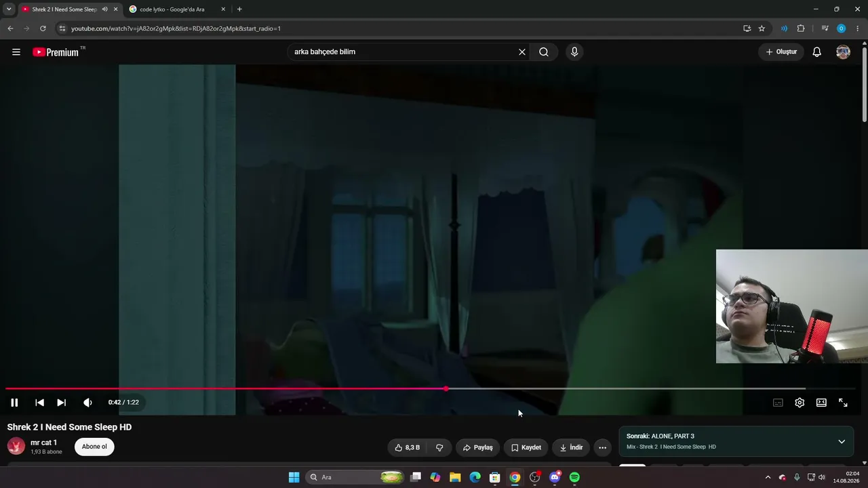Launch Microsoft Edge from the taskbar
Screen dimensions: 868x488
[x=475, y=477]
